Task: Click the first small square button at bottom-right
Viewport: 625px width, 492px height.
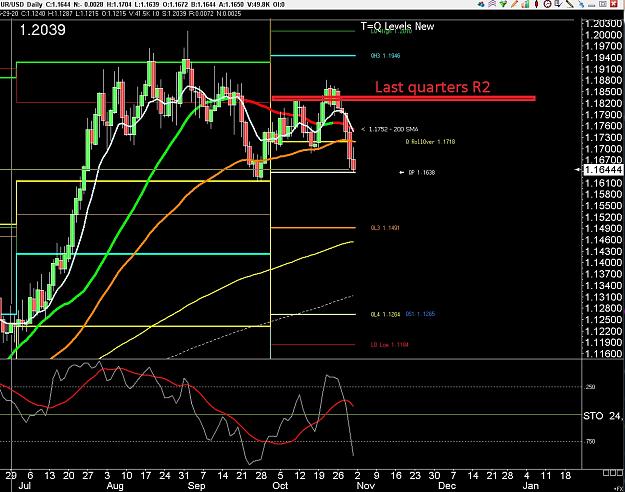Action: (x=605, y=473)
